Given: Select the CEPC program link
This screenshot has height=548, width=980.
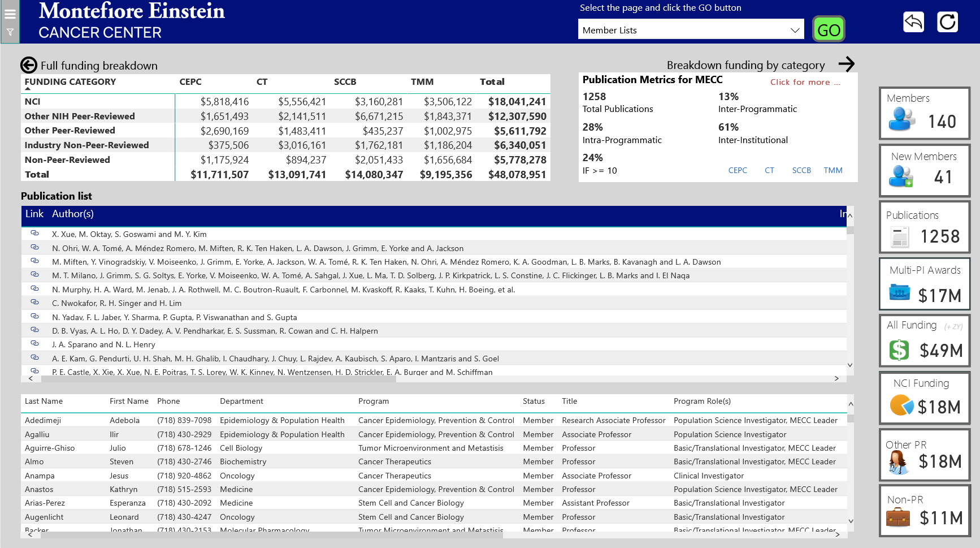Looking at the screenshot, I should (x=738, y=170).
